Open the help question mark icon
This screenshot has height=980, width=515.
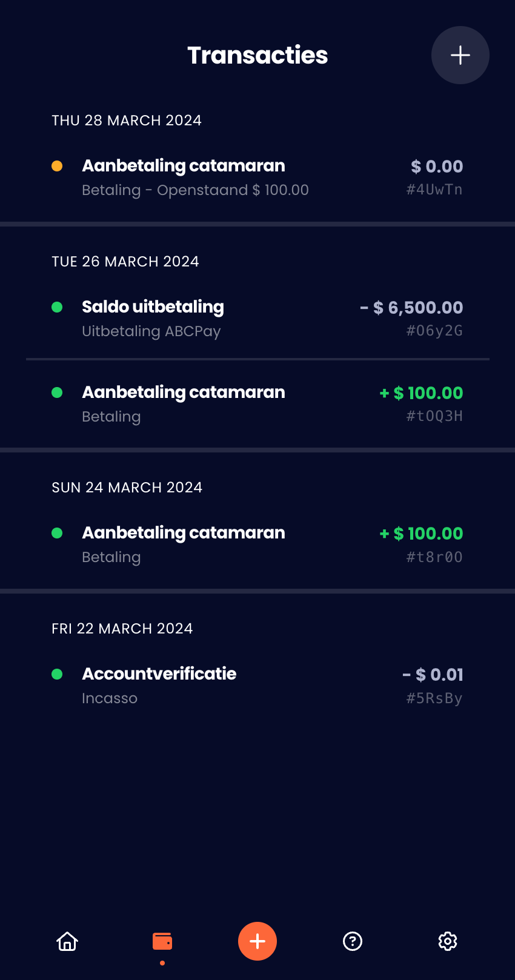point(352,941)
